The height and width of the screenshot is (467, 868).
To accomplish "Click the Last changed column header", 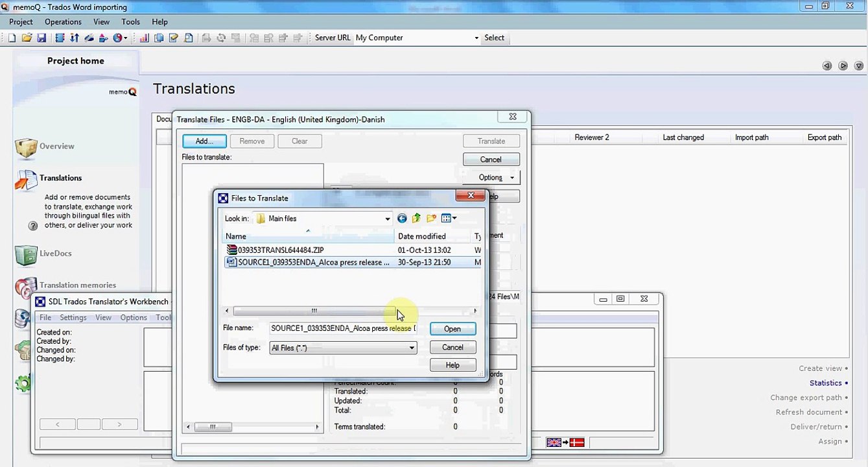I will pos(683,138).
